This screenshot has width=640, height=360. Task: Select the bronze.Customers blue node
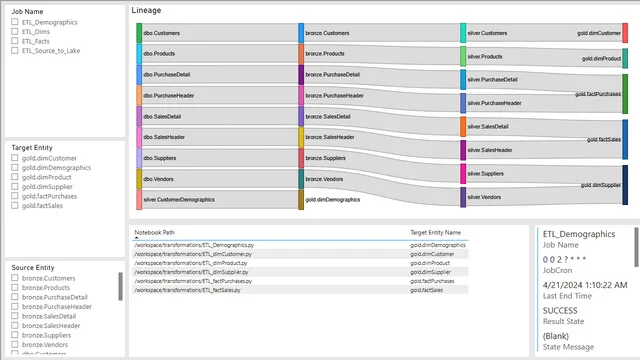(x=301, y=33)
